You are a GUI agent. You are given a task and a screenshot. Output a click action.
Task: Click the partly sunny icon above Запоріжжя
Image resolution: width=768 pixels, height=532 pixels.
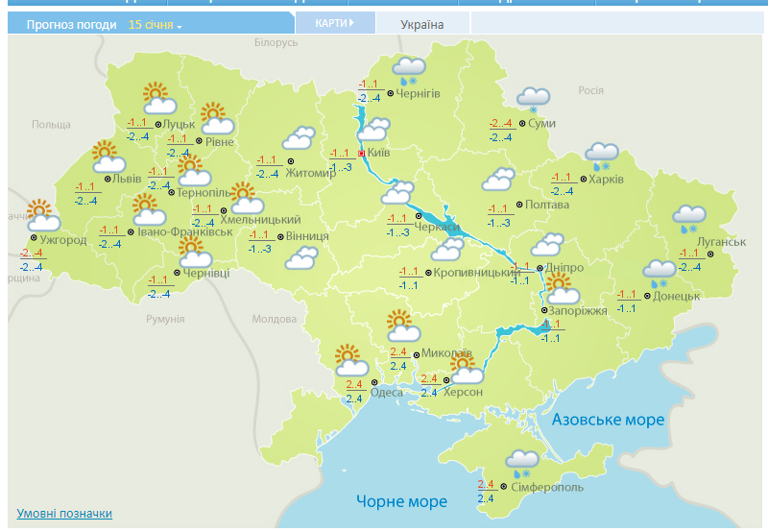coord(564,289)
